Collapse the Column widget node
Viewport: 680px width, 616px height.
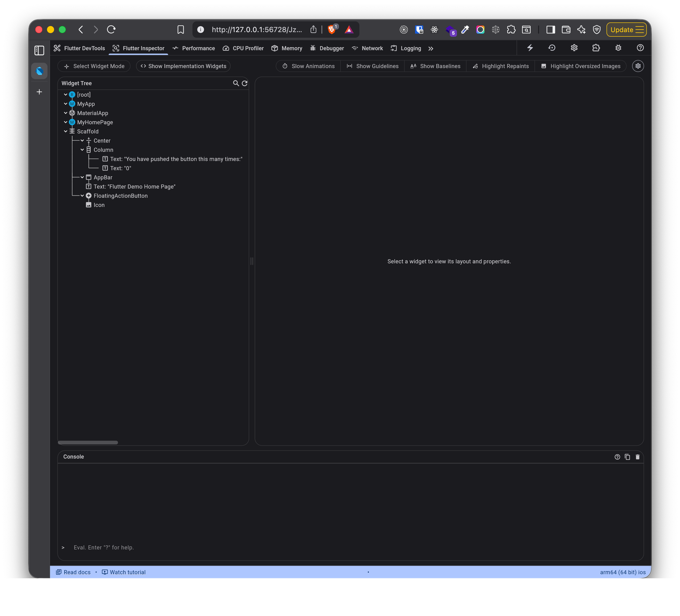(82, 150)
